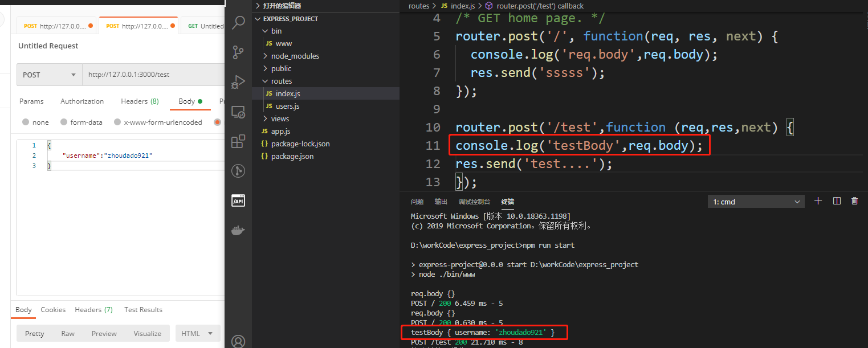Kill terminal with trash icon
Screen dimensions: 868x348
pyautogui.click(x=854, y=201)
